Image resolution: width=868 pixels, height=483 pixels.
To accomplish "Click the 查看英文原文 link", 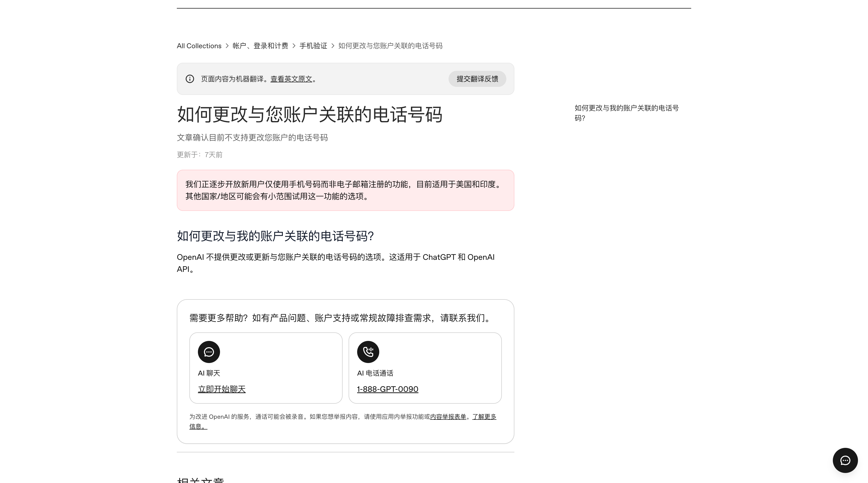I will point(291,79).
